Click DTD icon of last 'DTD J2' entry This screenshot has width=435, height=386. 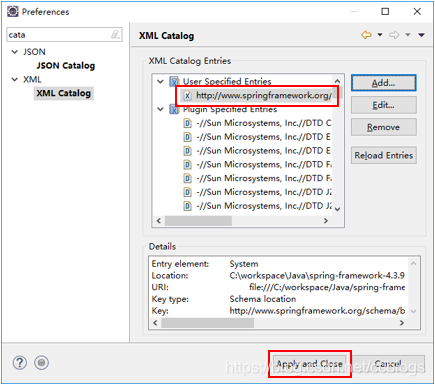(188, 206)
